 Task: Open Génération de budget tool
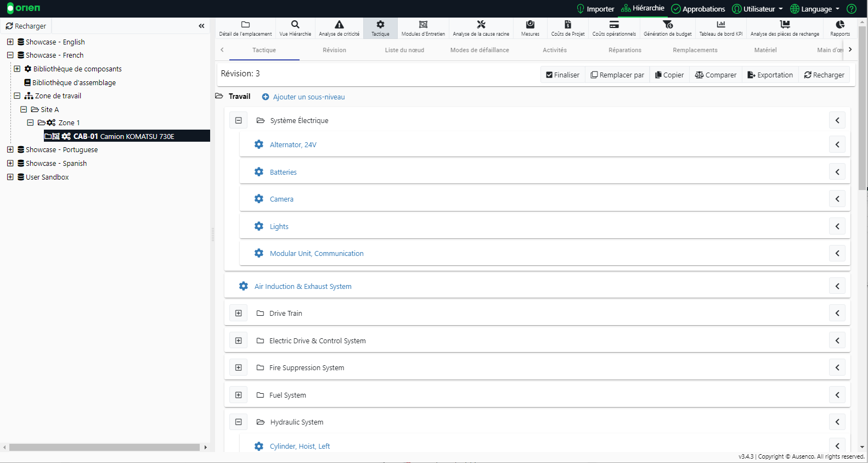667,28
